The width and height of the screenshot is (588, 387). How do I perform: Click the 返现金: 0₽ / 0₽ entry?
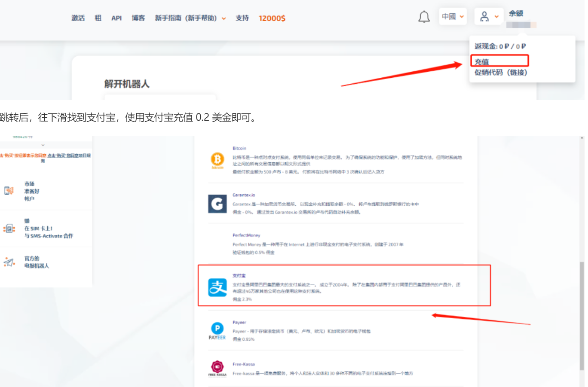tap(500, 46)
